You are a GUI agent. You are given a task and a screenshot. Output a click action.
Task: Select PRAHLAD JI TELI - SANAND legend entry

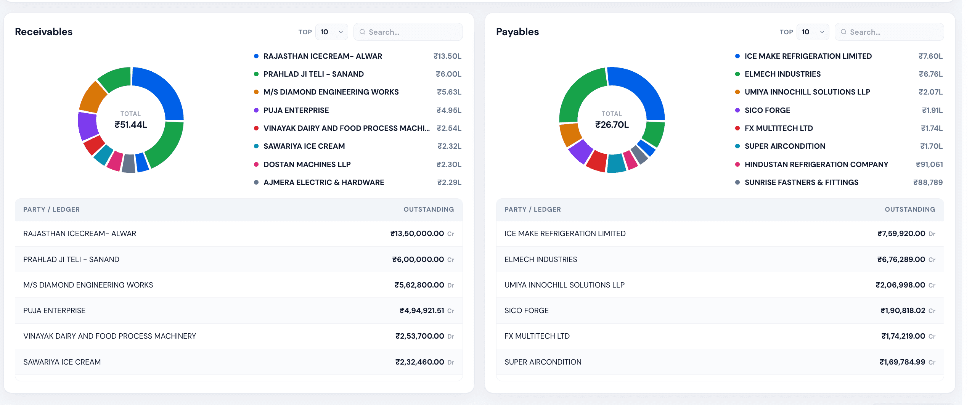tap(358, 74)
